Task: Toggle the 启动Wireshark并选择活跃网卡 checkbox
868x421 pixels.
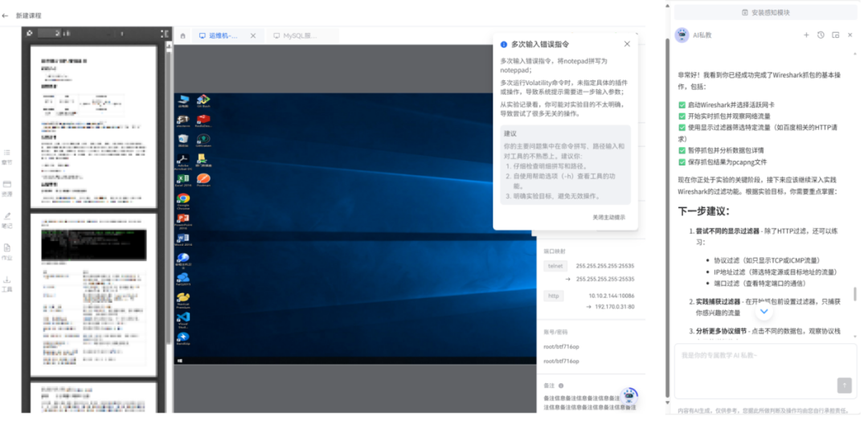Action: (x=682, y=105)
